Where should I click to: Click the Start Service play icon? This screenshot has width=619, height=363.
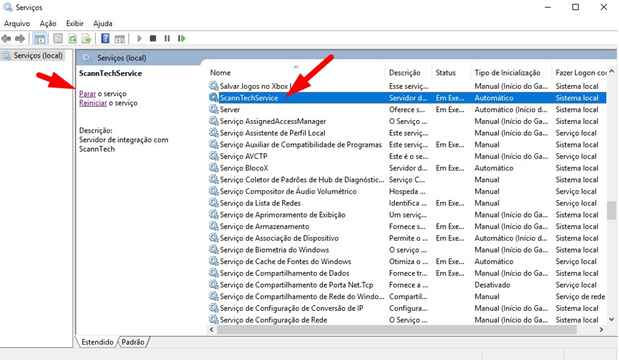point(139,39)
